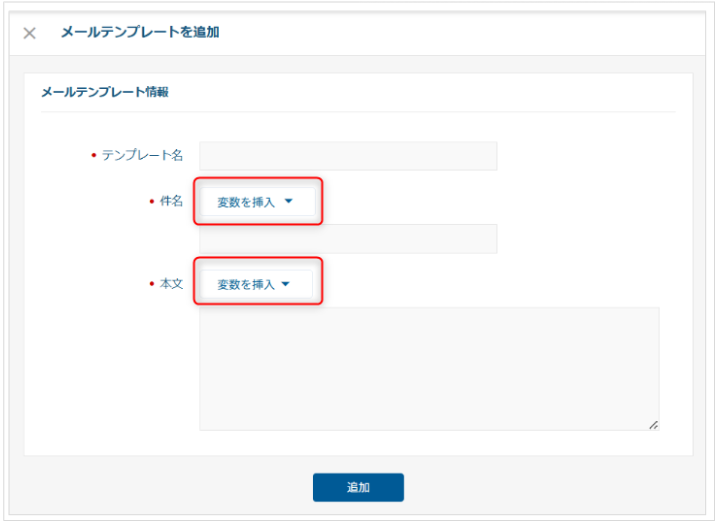Click the 本文 text area resize handle

[653, 425]
